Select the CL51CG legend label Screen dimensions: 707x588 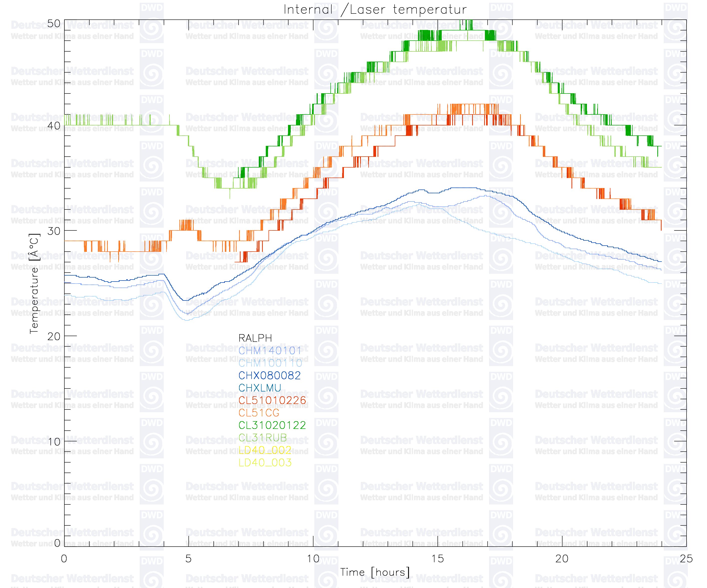259,413
